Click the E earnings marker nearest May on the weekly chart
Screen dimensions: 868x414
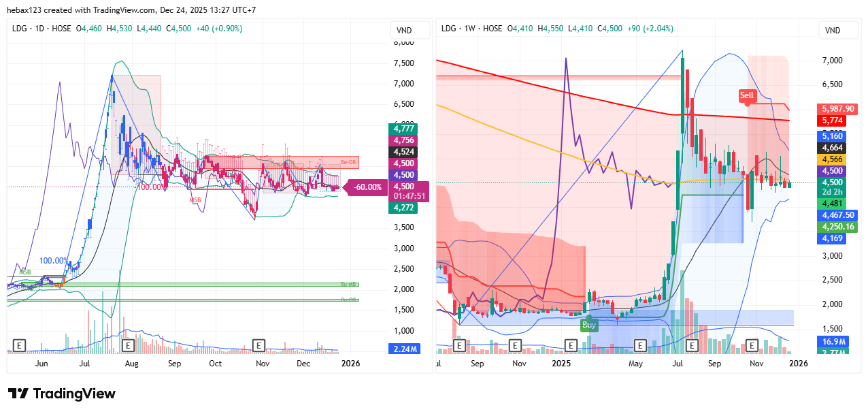coord(639,345)
